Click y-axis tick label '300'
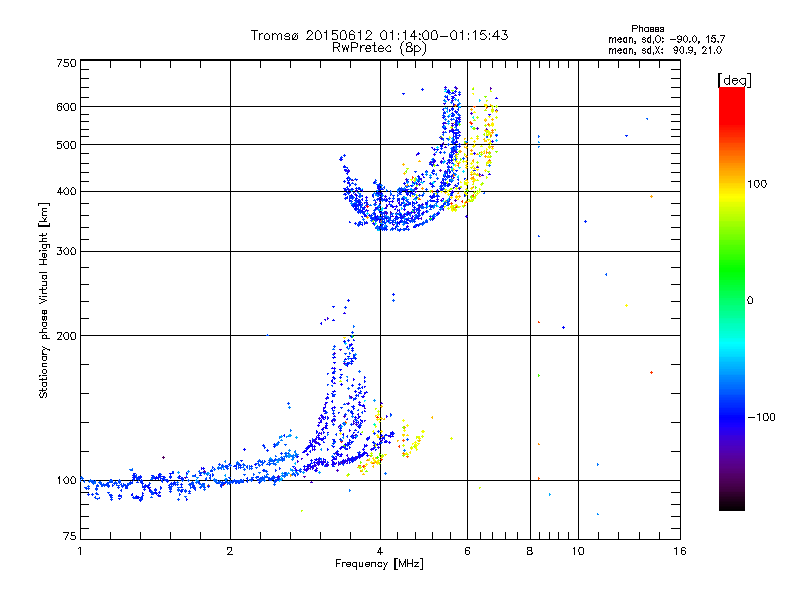 (x=66, y=252)
